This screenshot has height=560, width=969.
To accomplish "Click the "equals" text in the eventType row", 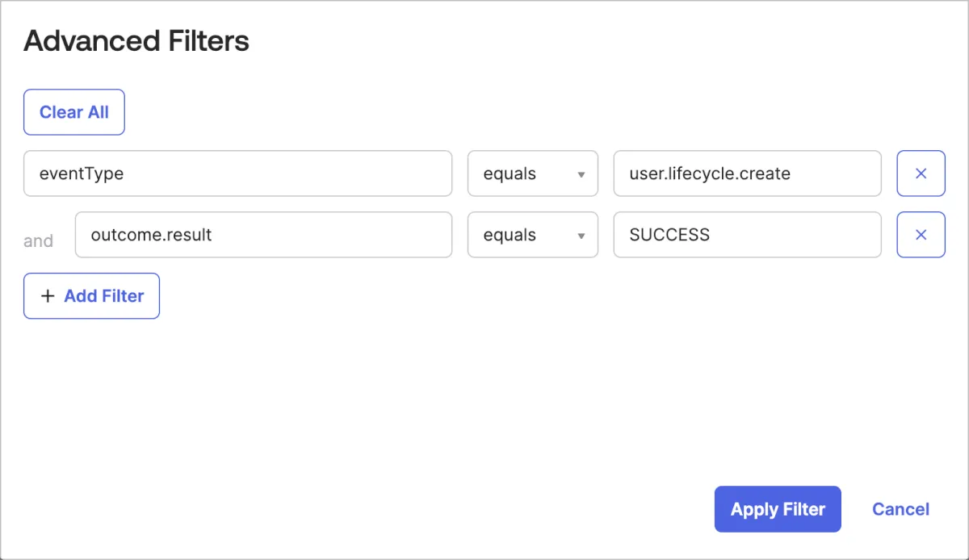I will (510, 173).
